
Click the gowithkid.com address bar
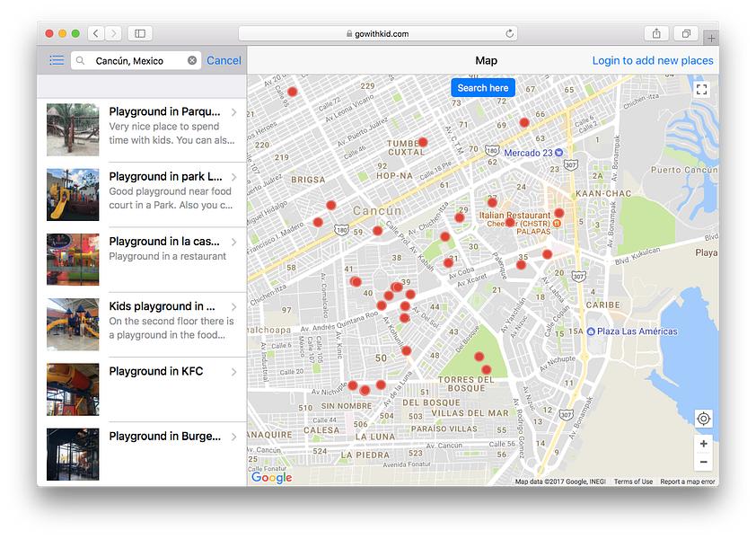(377, 33)
